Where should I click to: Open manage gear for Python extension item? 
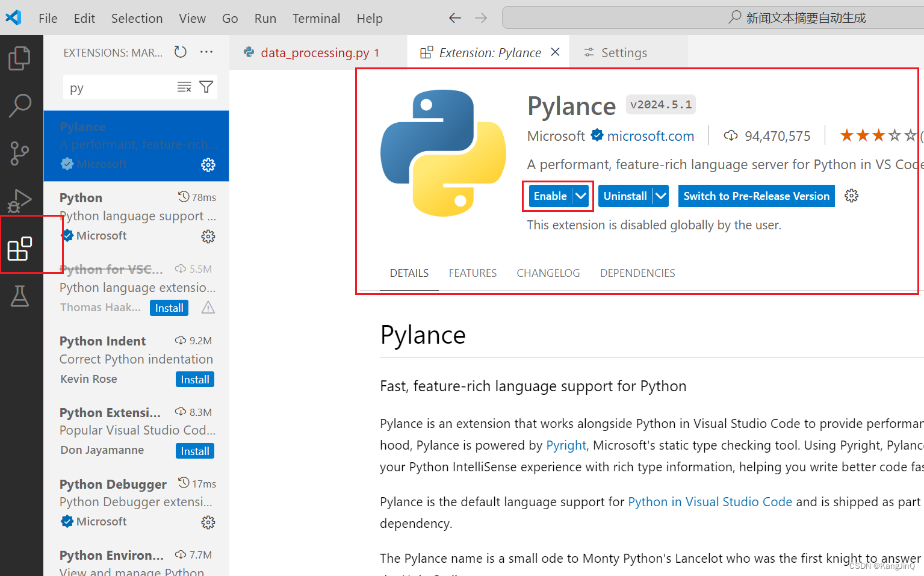click(x=208, y=237)
